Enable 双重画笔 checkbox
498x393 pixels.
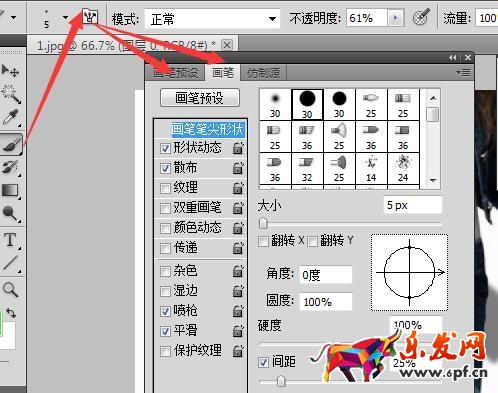pyautogui.click(x=165, y=208)
